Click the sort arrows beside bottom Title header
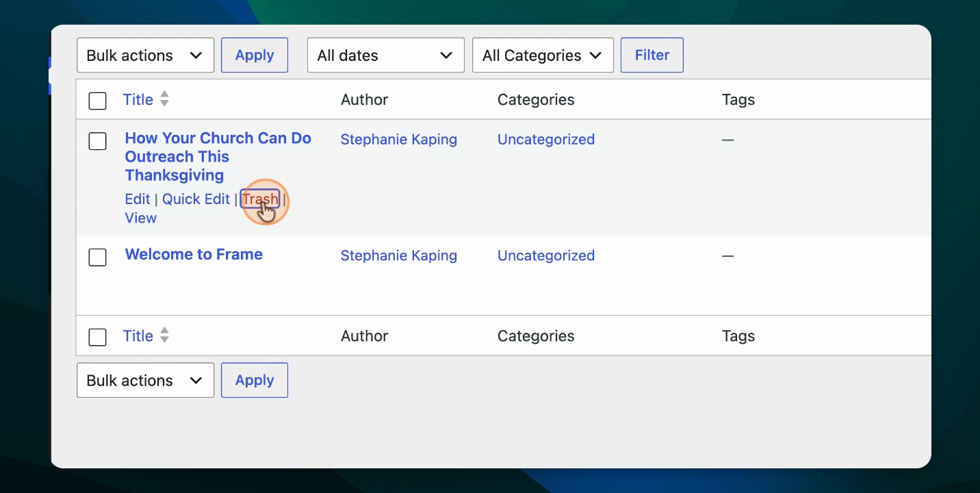Screen dimensions: 980x493 (x=164, y=336)
